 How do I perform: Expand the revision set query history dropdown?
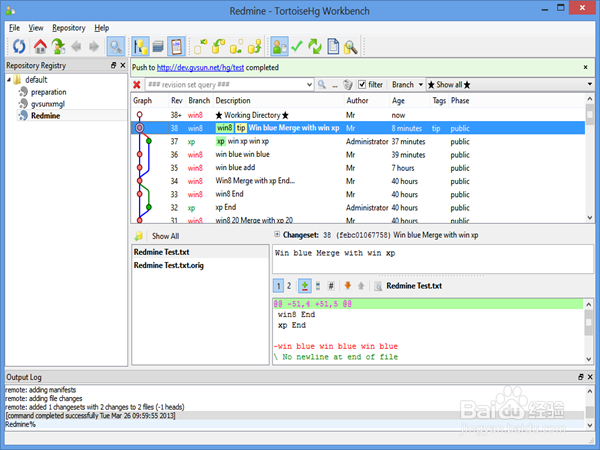[309, 85]
